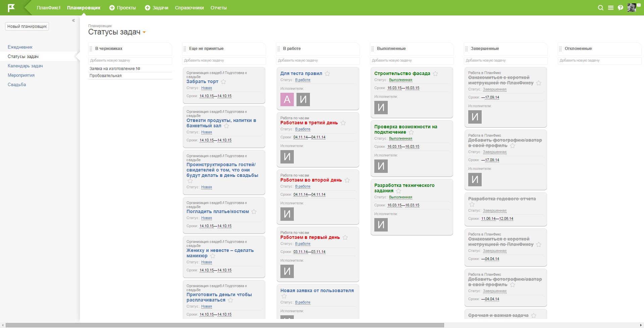Open search with the magnifier icon

600,8
